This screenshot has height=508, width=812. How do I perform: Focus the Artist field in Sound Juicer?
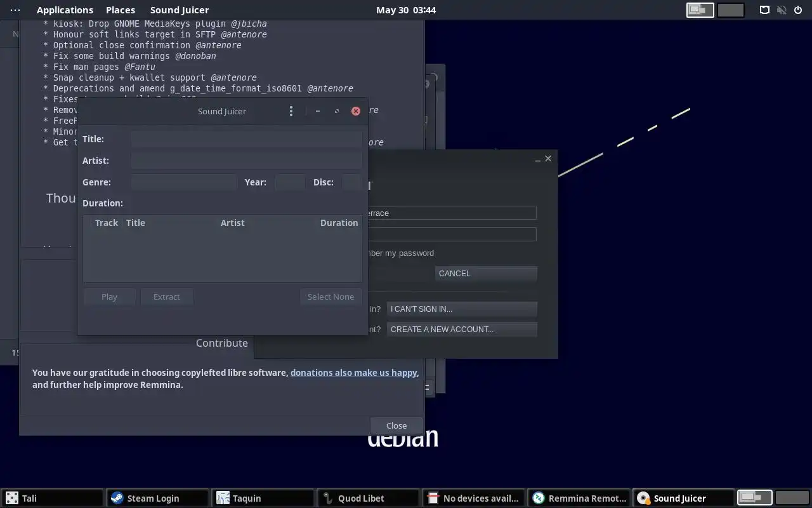click(246, 161)
